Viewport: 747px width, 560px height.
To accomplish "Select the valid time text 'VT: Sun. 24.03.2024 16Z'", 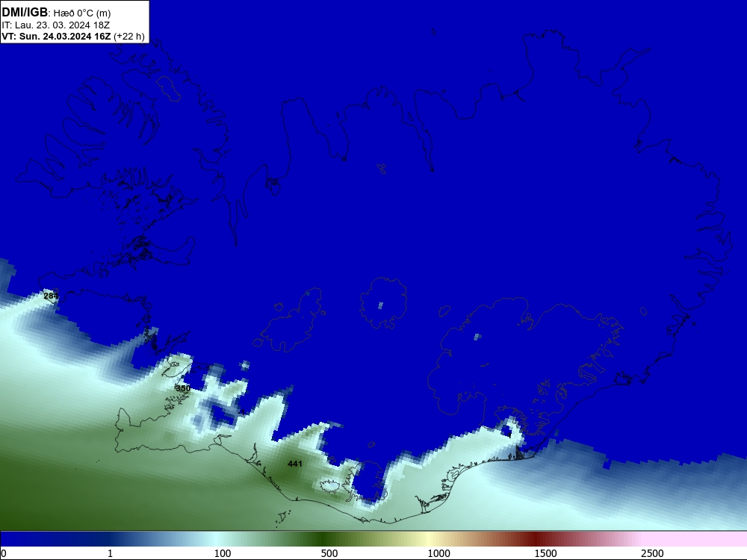I will click(x=56, y=36).
